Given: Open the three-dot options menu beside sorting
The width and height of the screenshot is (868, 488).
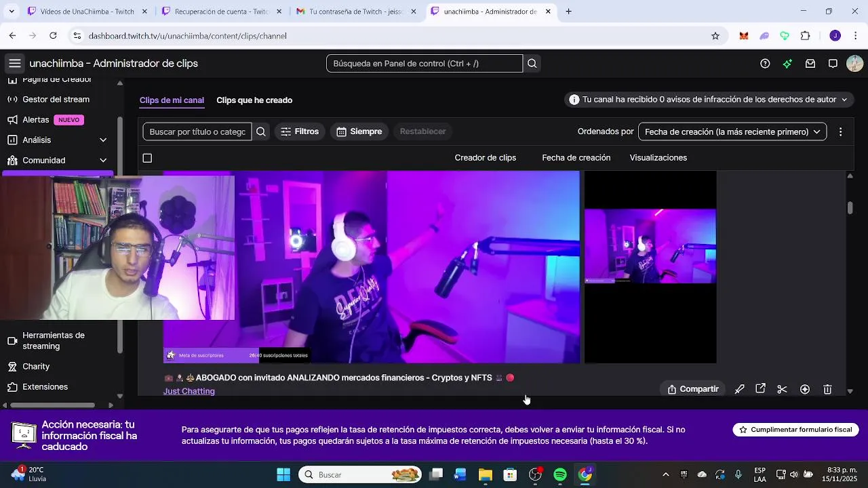Looking at the screenshot, I should tap(840, 131).
